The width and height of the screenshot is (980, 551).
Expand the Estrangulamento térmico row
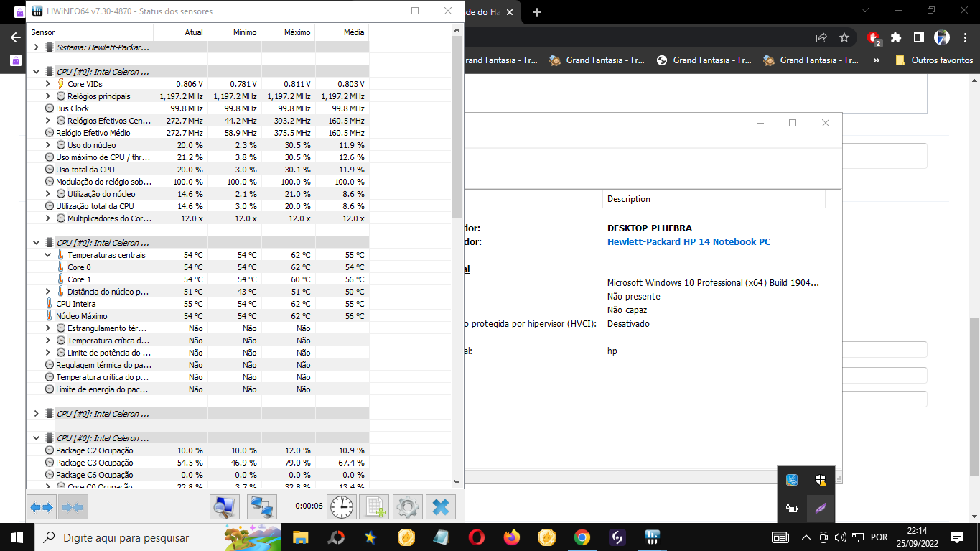coord(48,328)
